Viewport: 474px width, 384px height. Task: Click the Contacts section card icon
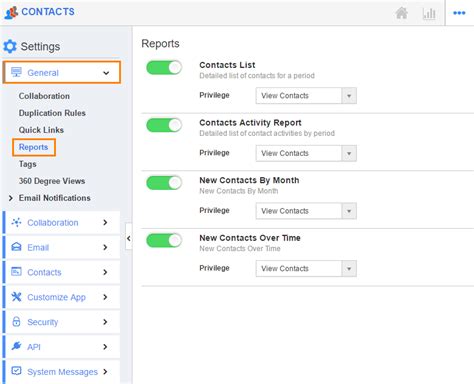(16, 272)
